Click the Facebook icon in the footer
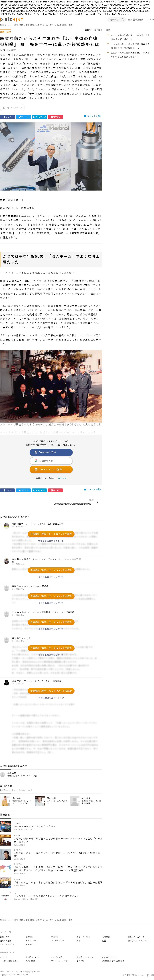The height and width of the screenshot is (980, 154). coord(148,975)
